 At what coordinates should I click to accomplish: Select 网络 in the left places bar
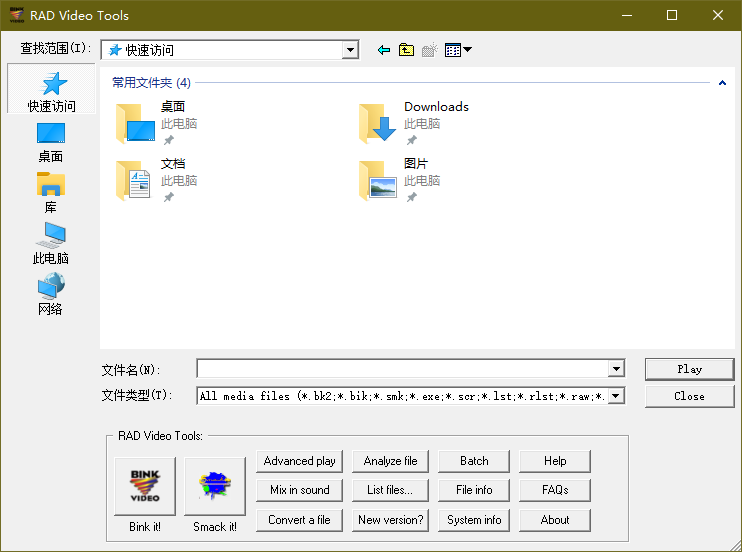pyautogui.click(x=51, y=294)
